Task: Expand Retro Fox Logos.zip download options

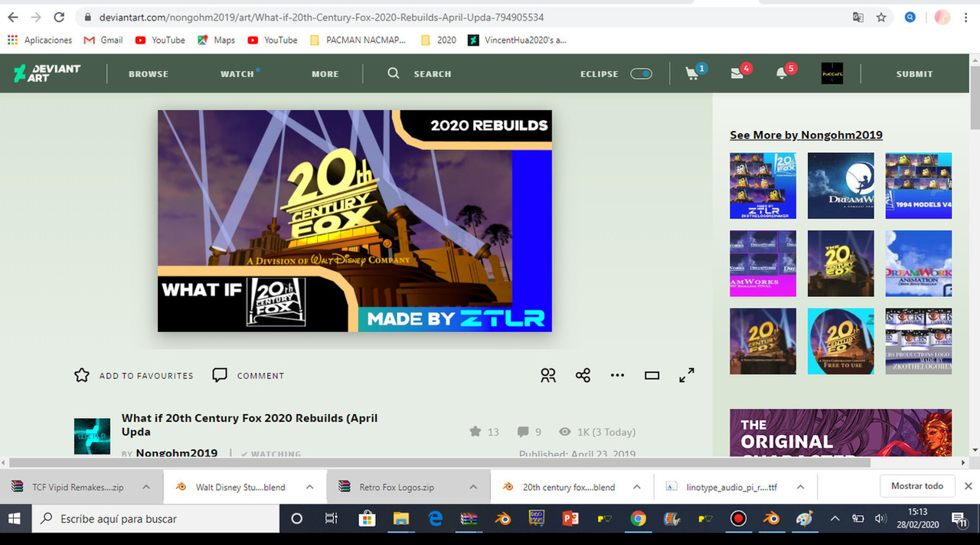Action: [x=473, y=487]
